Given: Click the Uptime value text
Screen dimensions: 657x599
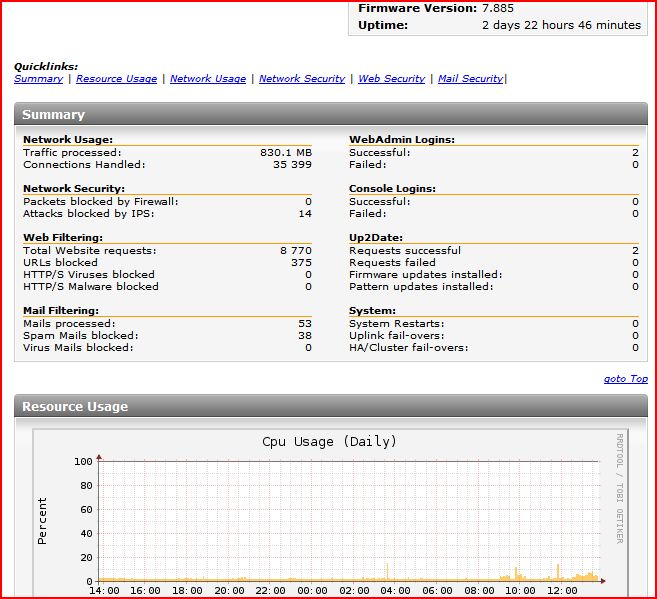Looking at the screenshot, I should click(561, 25).
